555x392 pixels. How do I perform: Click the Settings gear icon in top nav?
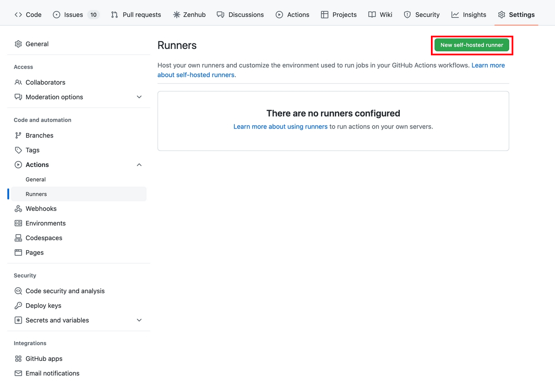[x=502, y=15]
